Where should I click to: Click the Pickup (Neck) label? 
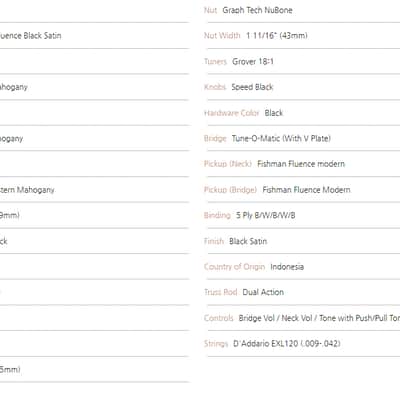(228, 164)
